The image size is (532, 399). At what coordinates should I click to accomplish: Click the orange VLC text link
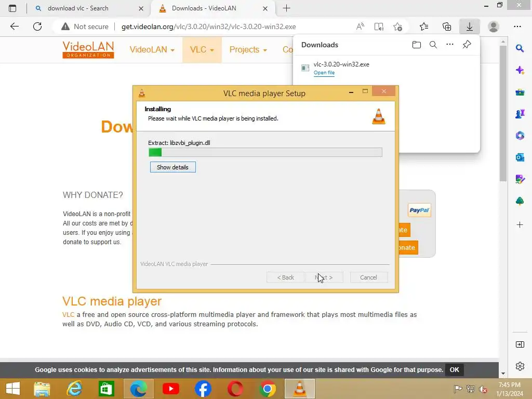(x=68, y=314)
